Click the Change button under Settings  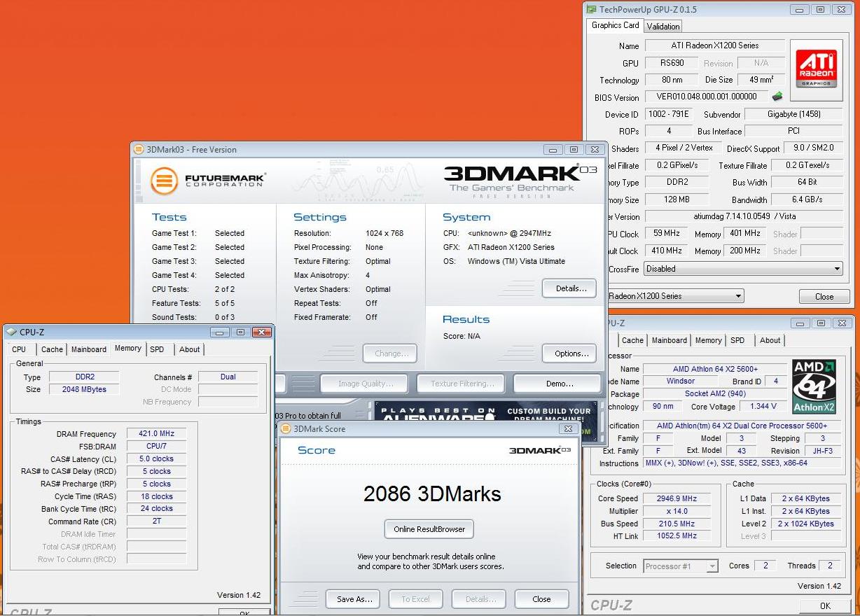click(x=390, y=353)
